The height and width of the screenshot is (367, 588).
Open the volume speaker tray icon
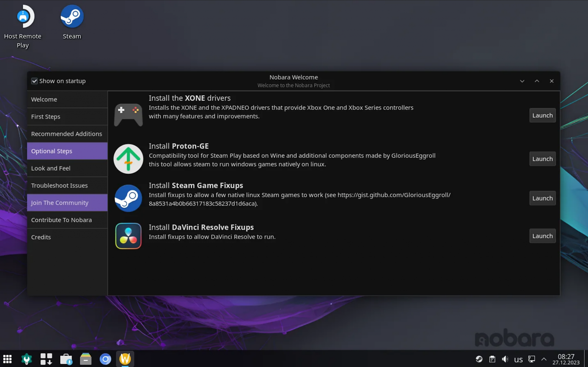pyautogui.click(x=505, y=359)
